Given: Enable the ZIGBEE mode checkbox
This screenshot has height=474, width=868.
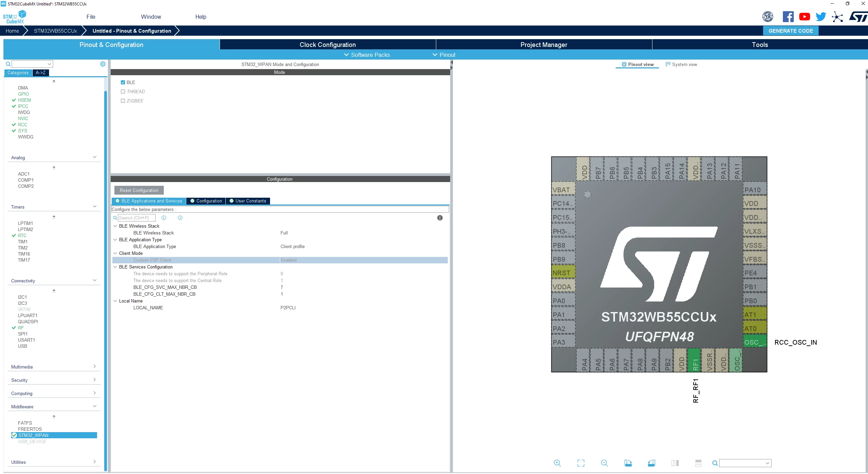Looking at the screenshot, I should tap(123, 101).
